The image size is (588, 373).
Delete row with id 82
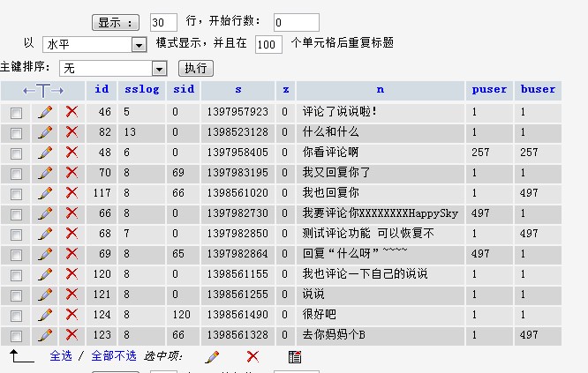pos(72,131)
